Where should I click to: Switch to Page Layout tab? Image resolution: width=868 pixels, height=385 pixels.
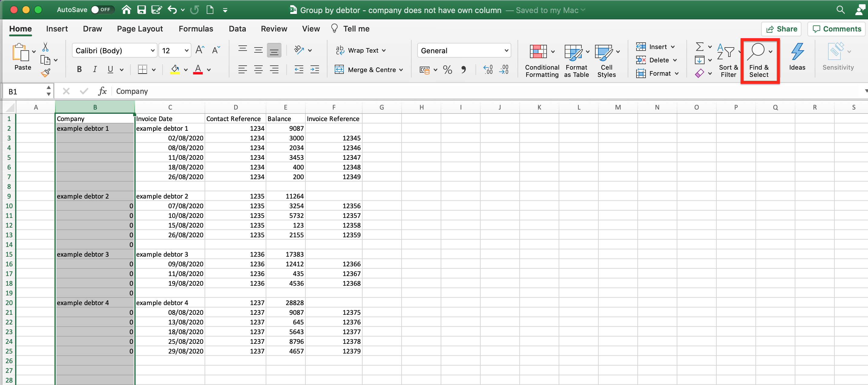tap(140, 29)
